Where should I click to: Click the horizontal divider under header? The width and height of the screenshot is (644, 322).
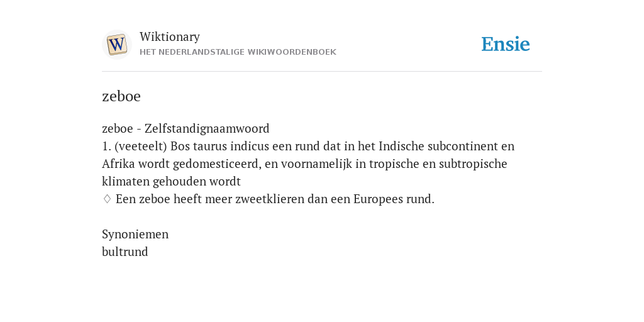[x=322, y=72]
